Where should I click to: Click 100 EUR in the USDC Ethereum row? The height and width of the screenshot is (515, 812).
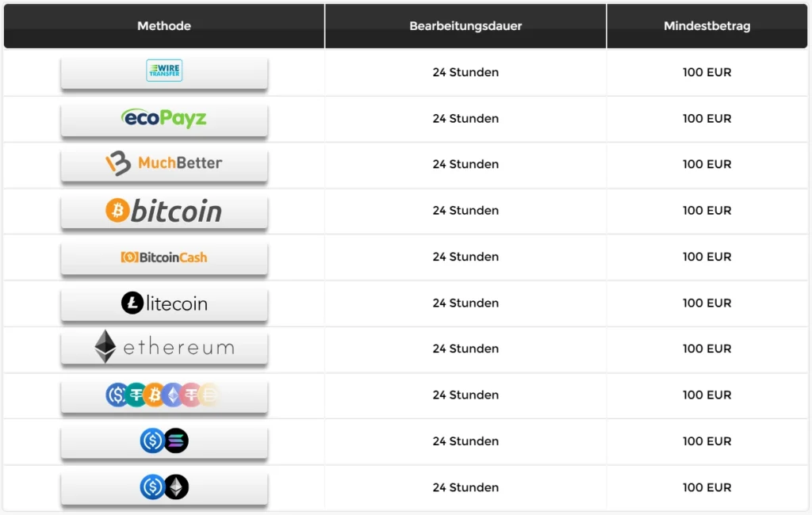[707, 487]
